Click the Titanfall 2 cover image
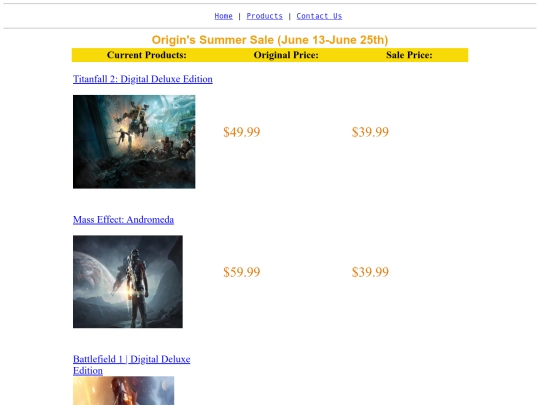 pos(134,142)
